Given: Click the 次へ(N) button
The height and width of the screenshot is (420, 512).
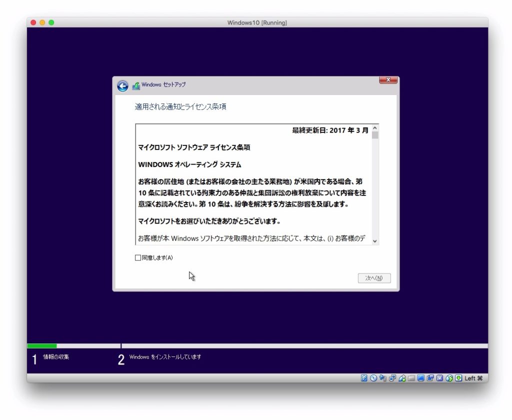Looking at the screenshot, I should coord(374,278).
